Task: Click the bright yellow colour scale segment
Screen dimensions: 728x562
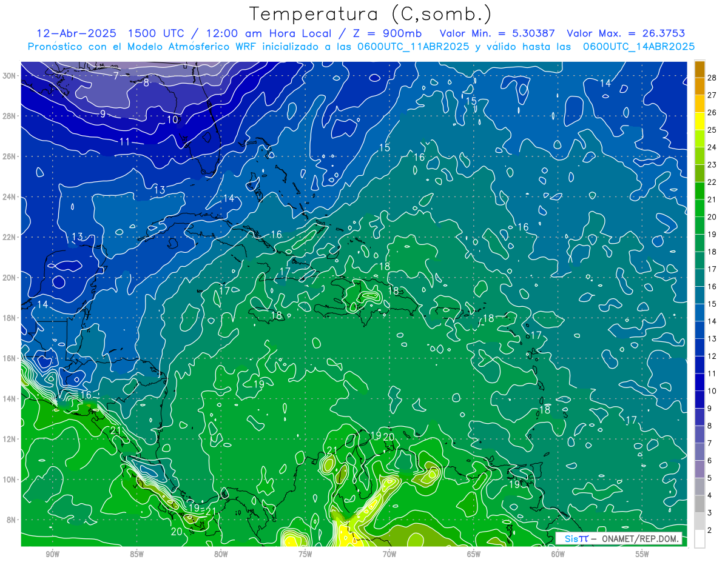Action: tap(699, 121)
